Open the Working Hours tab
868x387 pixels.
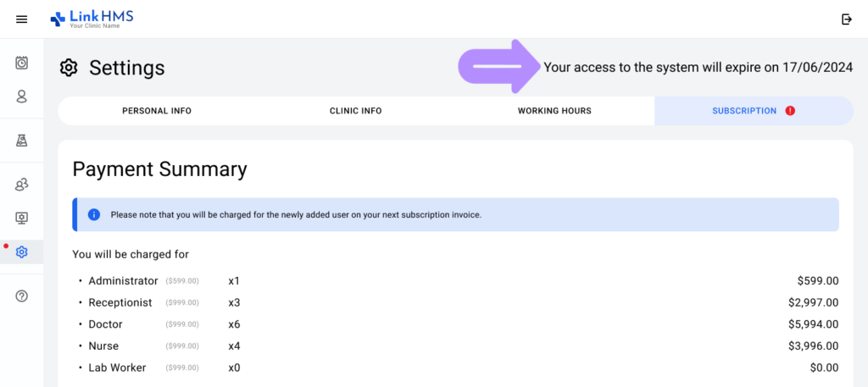(554, 111)
